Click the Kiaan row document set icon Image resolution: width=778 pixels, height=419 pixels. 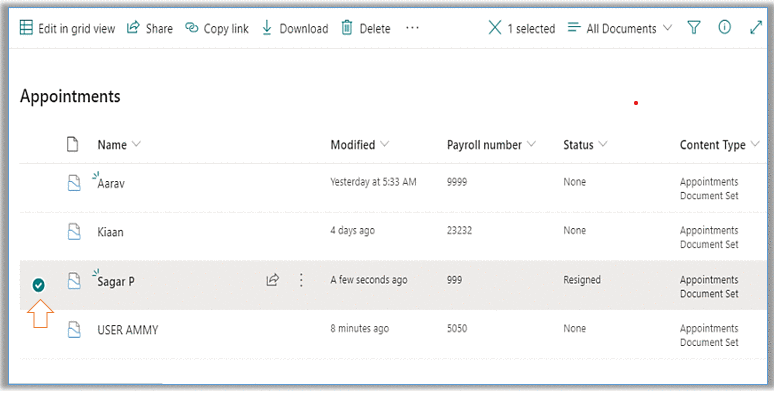coord(74,231)
